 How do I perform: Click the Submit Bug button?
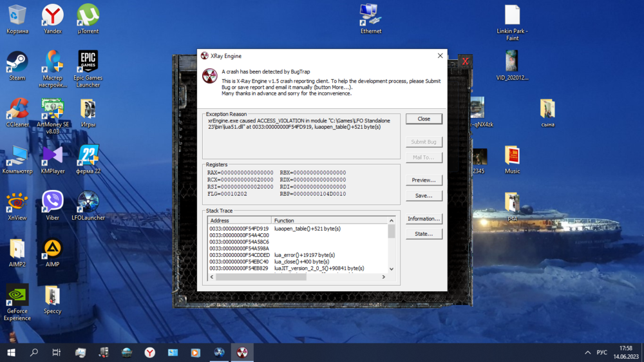(424, 142)
